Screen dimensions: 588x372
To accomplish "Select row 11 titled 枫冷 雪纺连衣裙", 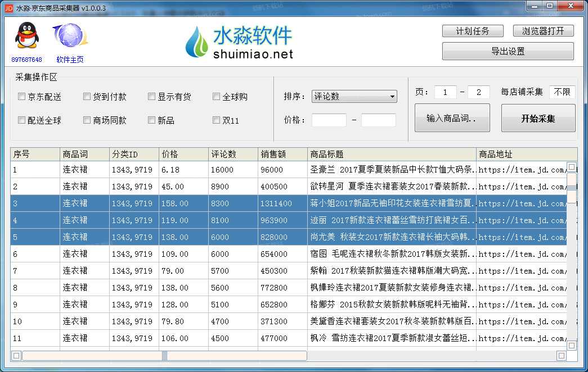I will point(289,338).
